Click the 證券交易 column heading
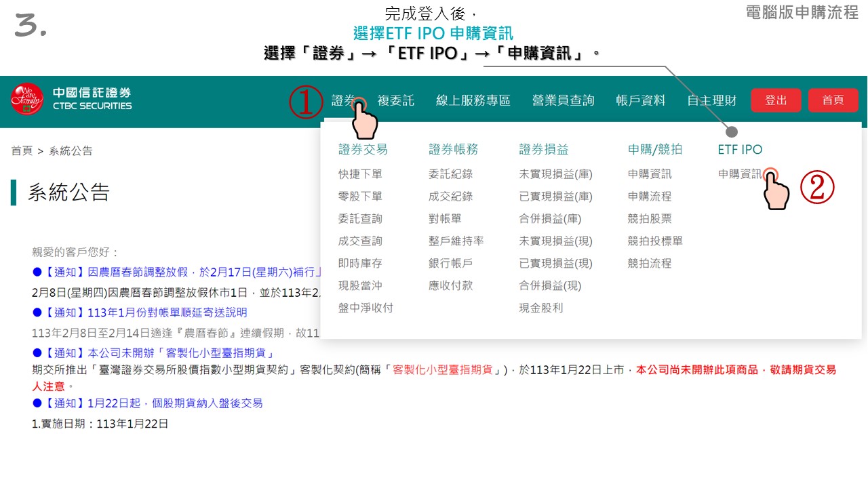Image resolution: width=868 pixels, height=488 pixels. click(x=363, y=149)
